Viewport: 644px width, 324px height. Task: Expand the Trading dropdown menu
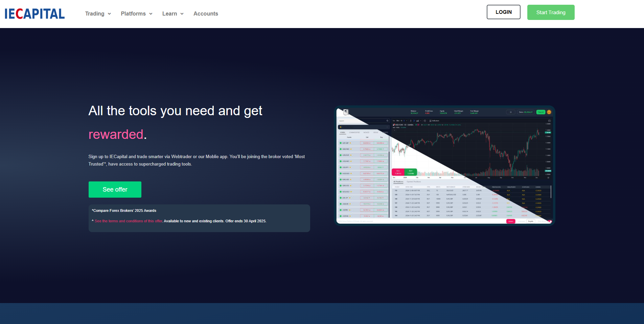click(98, 14)
